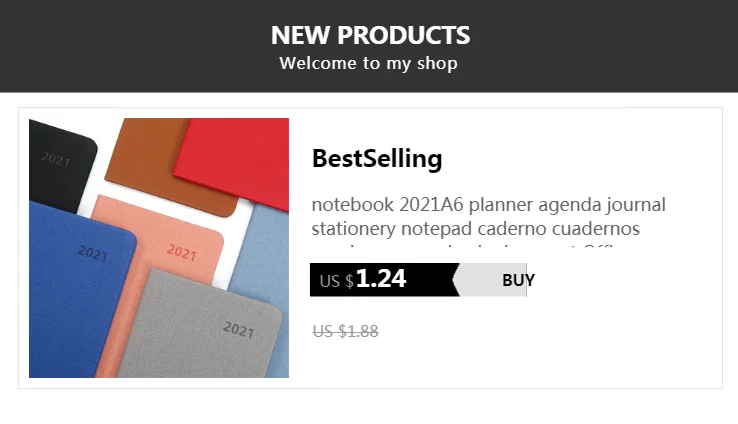The width and height of the screenshot is (738, 424).
Task: Click the 2021 imprint on the pink notebook
Action: coord(181,252)
